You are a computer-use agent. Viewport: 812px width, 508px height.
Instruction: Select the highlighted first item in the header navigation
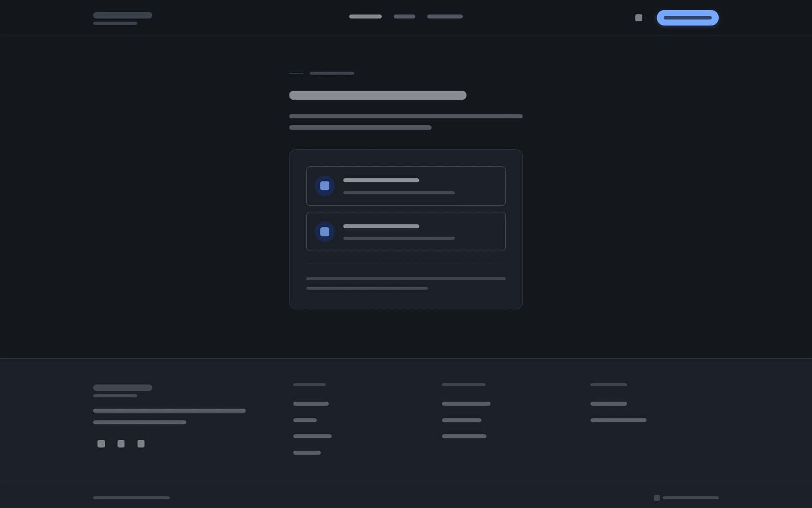coord(365,17)
